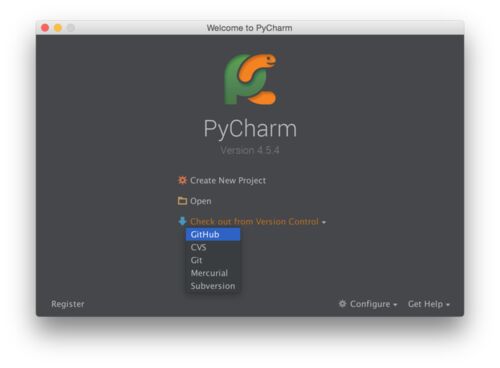Viewport: 500px width, 368px height.
Task: Click the Get Help dropdown arrow
Action: [x=448, y=305]
